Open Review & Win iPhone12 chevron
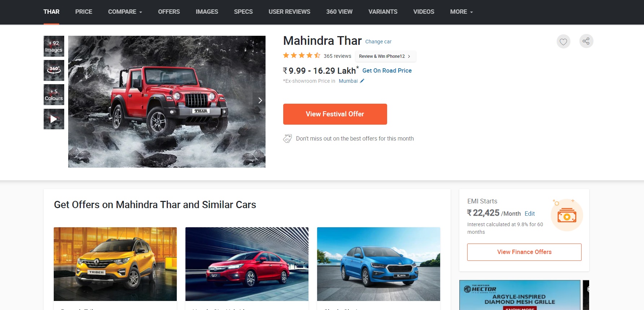The image size is (644, 310). pos(409,56)
